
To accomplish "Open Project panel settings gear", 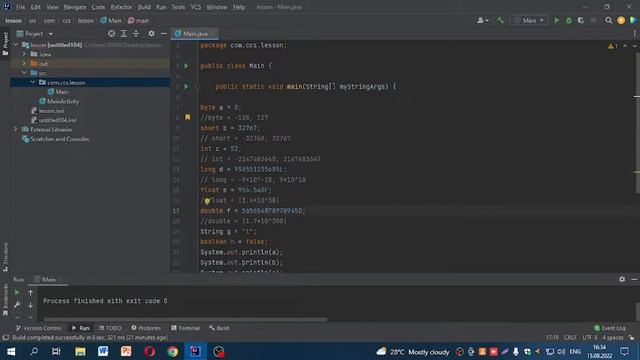I will point(151,33).
